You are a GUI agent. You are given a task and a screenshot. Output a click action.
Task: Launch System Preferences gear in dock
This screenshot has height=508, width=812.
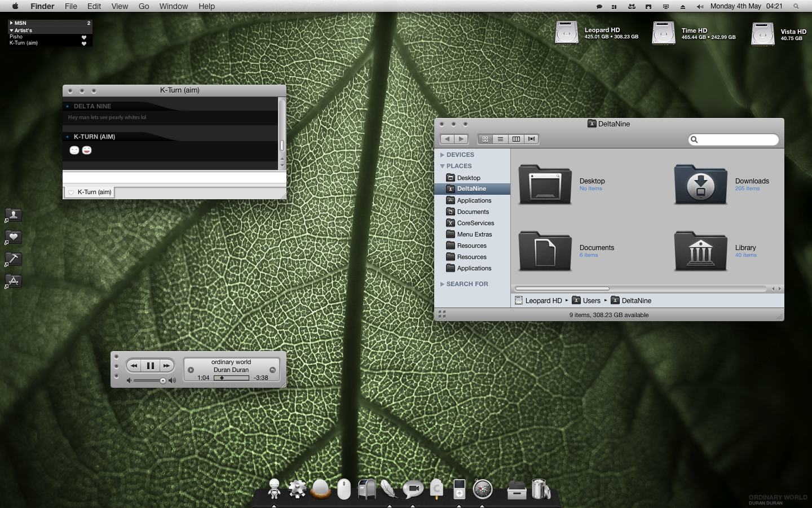tap(297, 489)
